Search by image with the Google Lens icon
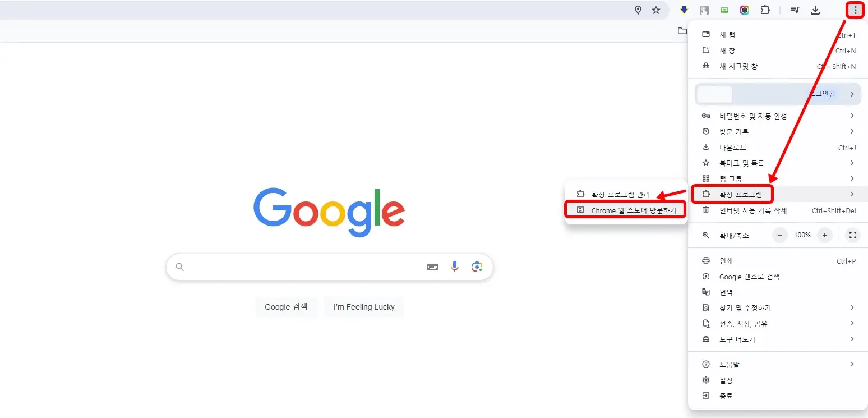This screenshot has width=868, height=418. pyautogui.click(x=477, y=267)
